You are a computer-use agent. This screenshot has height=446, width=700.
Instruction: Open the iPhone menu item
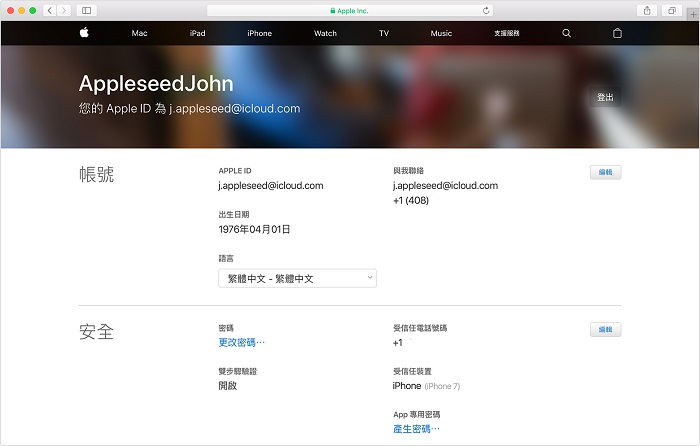coord(259,33)
